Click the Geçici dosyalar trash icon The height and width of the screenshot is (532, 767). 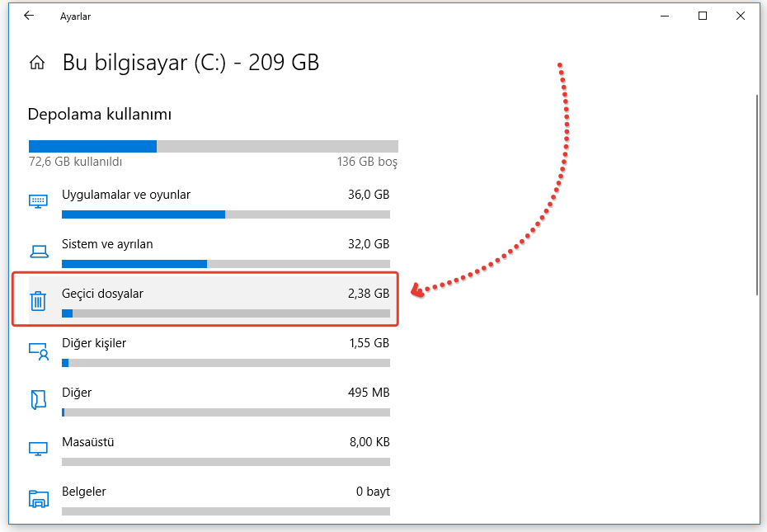point(38,300)
